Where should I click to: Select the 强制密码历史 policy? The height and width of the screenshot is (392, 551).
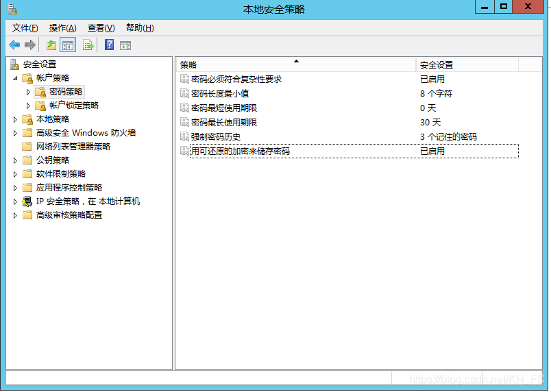click(216, 137)
